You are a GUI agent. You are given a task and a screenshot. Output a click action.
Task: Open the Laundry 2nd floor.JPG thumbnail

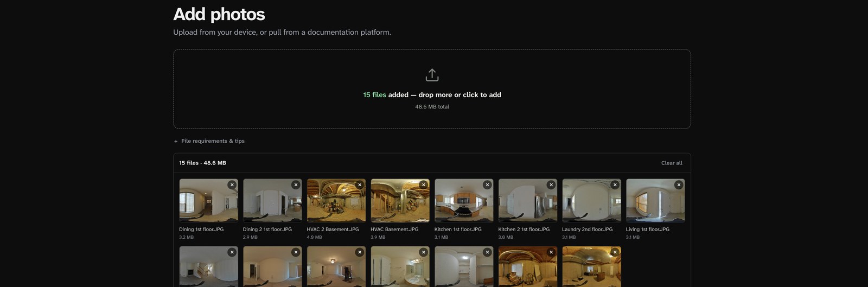point(591,201)
